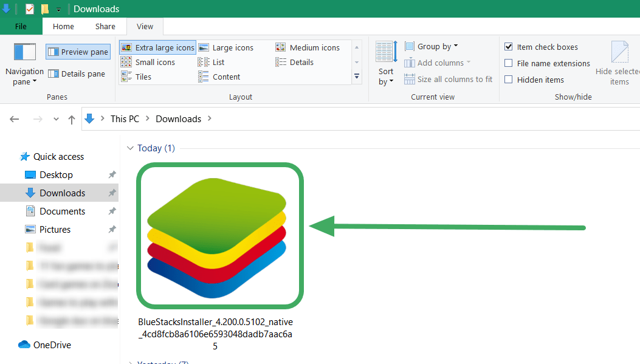The image size is (640, 364).
Task: Click the Navigation pane icon
Action: pyautogui.click(x=24, y=52)
